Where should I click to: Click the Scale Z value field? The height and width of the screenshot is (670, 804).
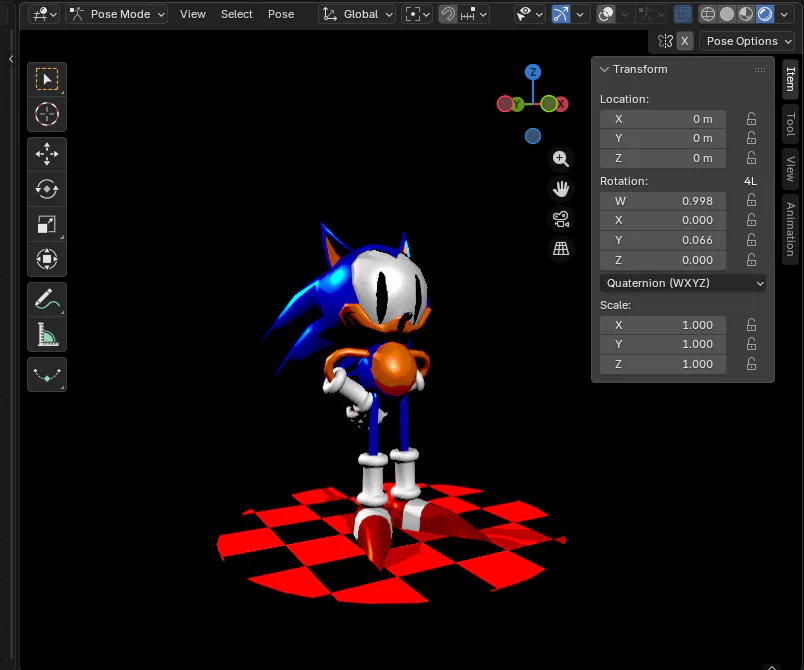pos(663,364)
